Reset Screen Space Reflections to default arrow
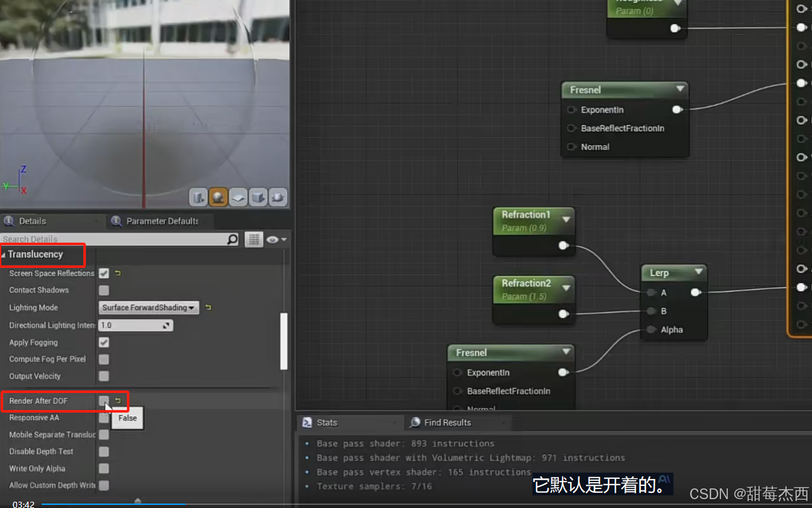812x508 pixels. (x=117, y=274)
